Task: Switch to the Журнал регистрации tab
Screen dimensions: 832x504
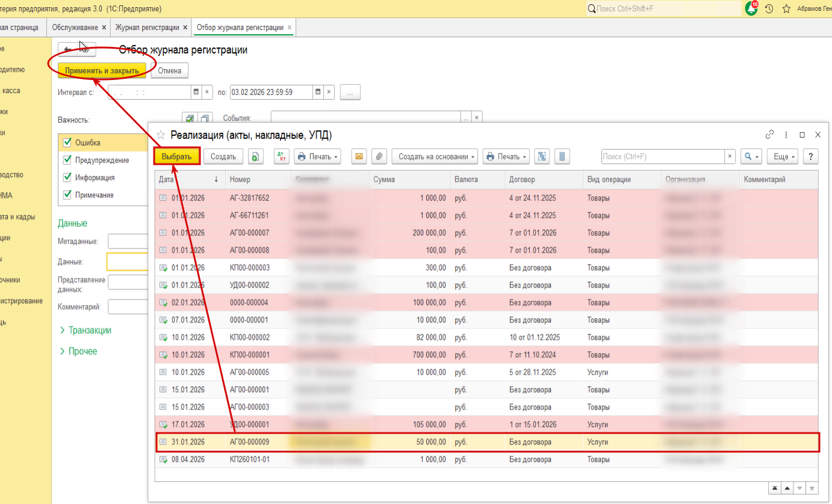Action: 147,28
